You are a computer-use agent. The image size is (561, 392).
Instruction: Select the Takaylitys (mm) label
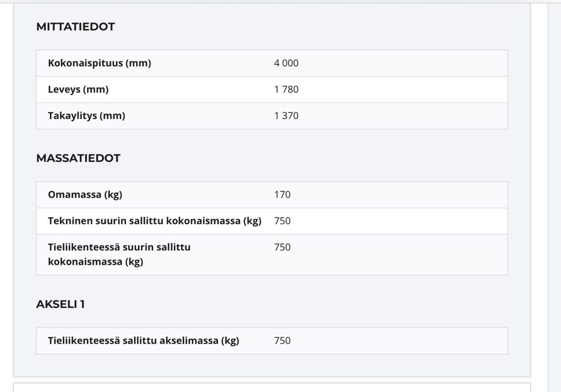click(x=86, y=116)
